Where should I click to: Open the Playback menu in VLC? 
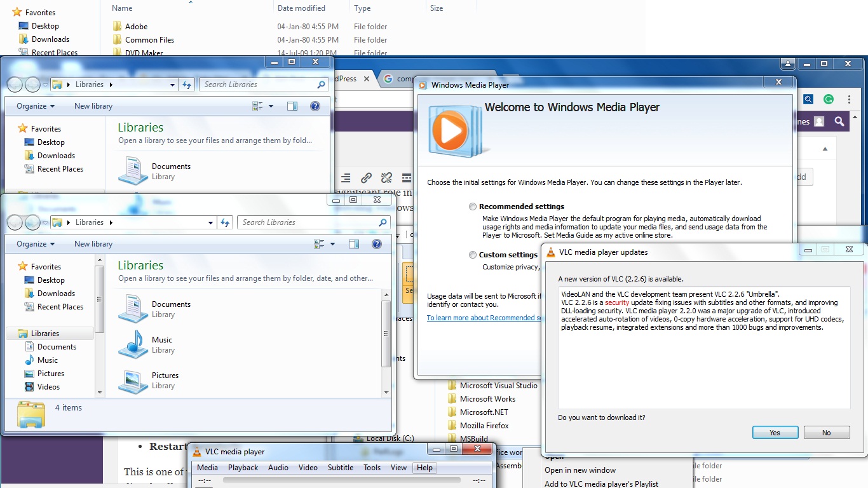pyautogui.click(x=243, y=468)
